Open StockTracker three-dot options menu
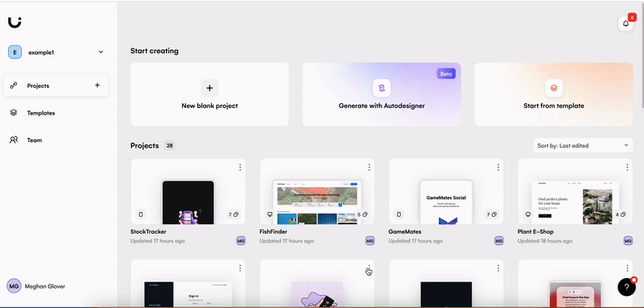644x308 pixels. coord(240,168)
